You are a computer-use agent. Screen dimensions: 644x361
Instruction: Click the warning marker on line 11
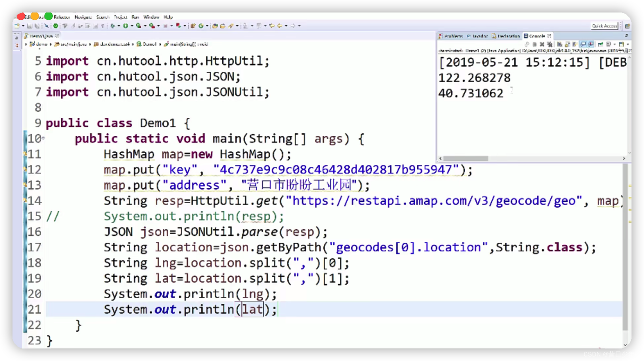pos(25,153)
